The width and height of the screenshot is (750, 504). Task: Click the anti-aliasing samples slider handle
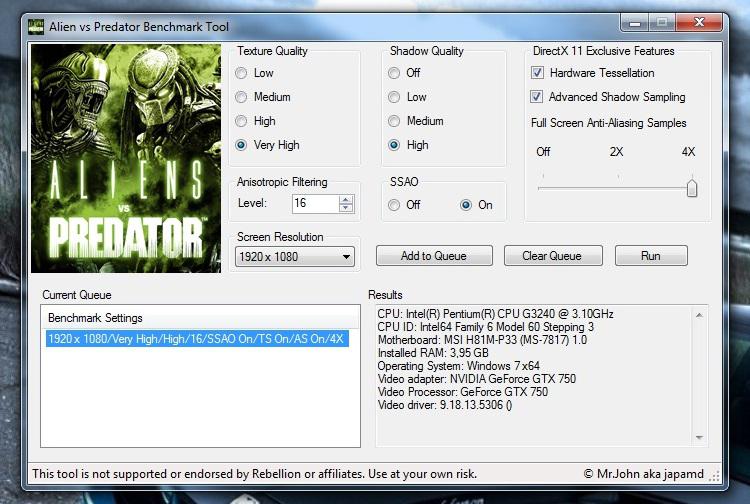(691, 187)
